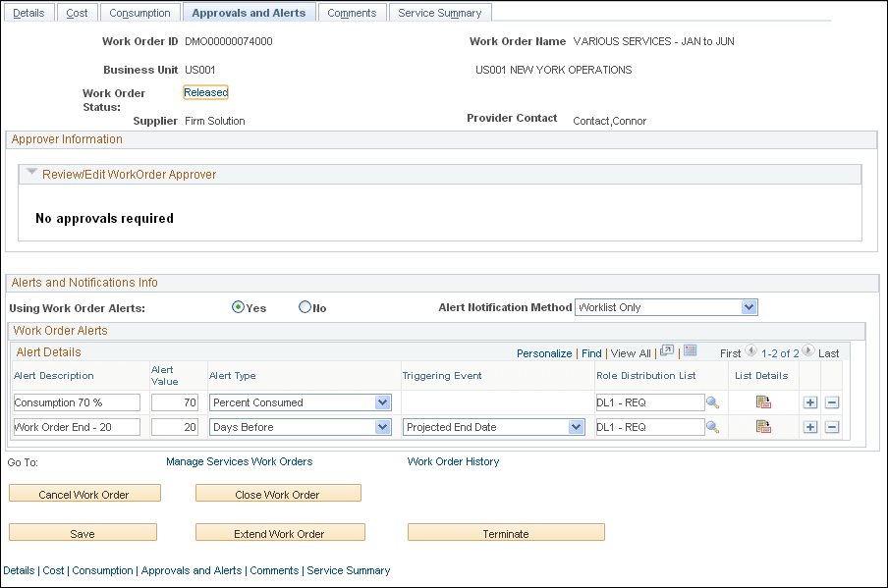Open the Service Summary tab
Screen dimensions: 888x588
click(x=440, y=12)
